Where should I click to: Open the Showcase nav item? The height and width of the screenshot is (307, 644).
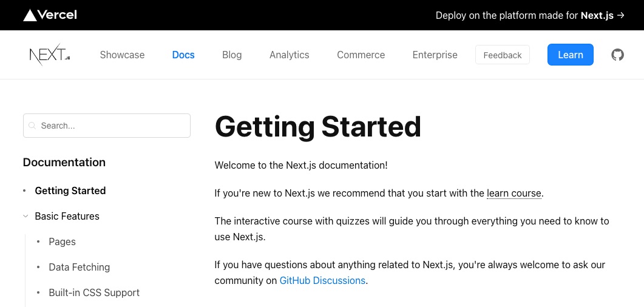(122, 55)
